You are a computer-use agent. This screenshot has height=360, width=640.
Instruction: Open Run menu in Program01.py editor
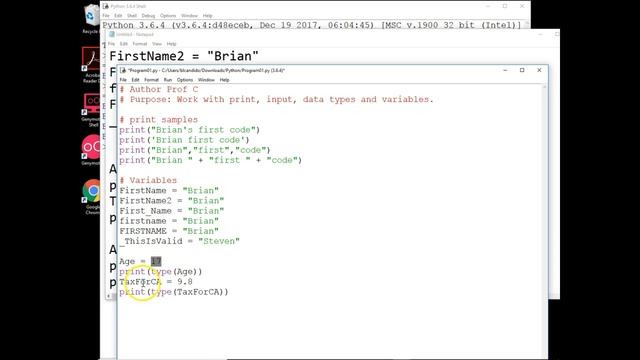[168, 80]
